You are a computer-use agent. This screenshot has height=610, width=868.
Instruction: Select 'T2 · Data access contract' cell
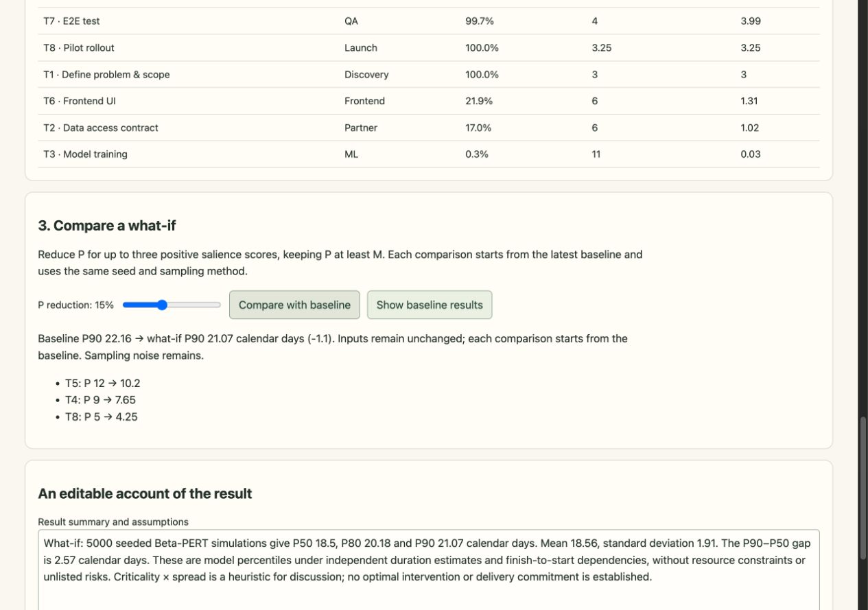[101, 128]
